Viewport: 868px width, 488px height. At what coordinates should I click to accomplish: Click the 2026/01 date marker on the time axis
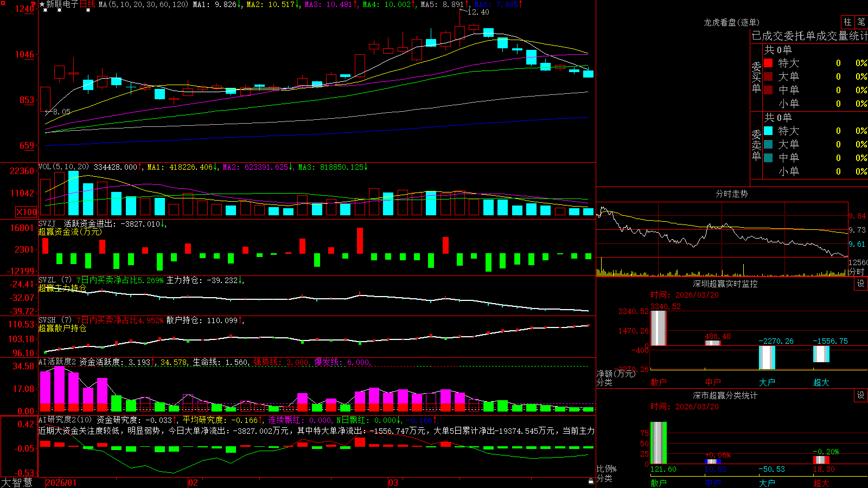coord(61,483)
